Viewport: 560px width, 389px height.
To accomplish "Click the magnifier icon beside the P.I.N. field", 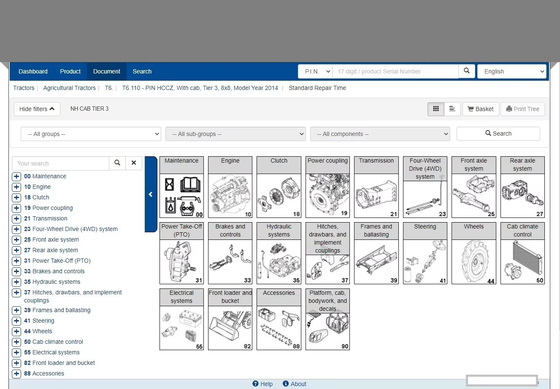I will point(466,71).
